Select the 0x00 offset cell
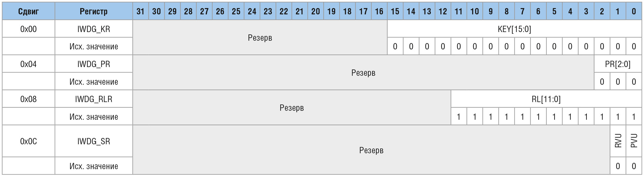The image size is (644, 176). (x=28, y=29)
